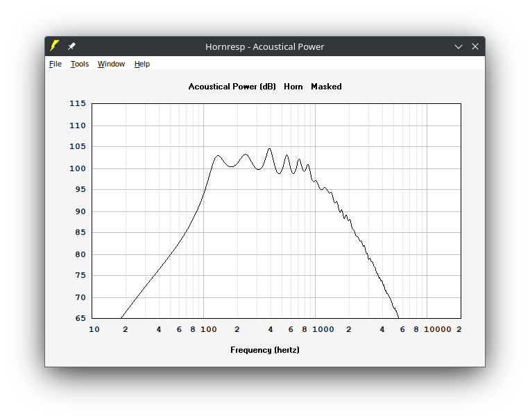The width and height of the screenshot is (530, 420).
Task: Click the 80 dB axis value
Action: tap(80, 254)
